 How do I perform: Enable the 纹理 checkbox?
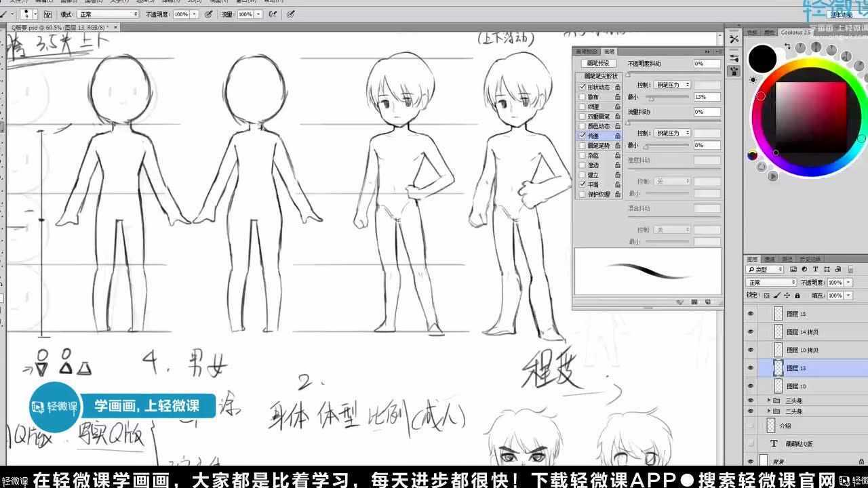pyautogui.click(x=582, y=106)
